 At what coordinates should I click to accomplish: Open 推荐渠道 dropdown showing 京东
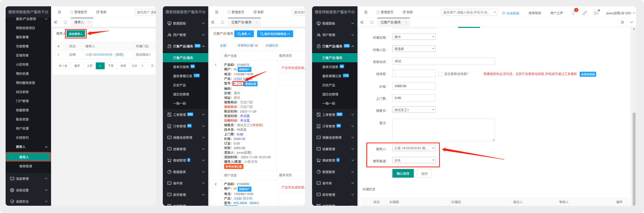click(414, 160)
